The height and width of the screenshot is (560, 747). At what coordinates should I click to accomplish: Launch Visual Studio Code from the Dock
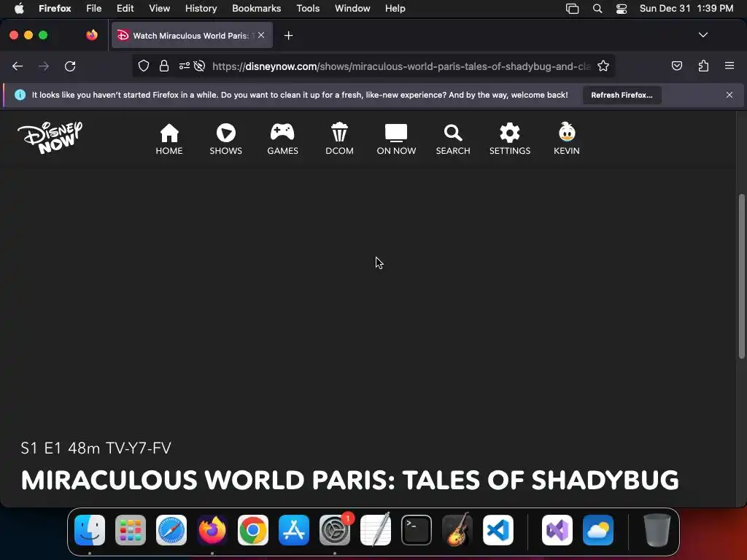click(x=498, y=530)
